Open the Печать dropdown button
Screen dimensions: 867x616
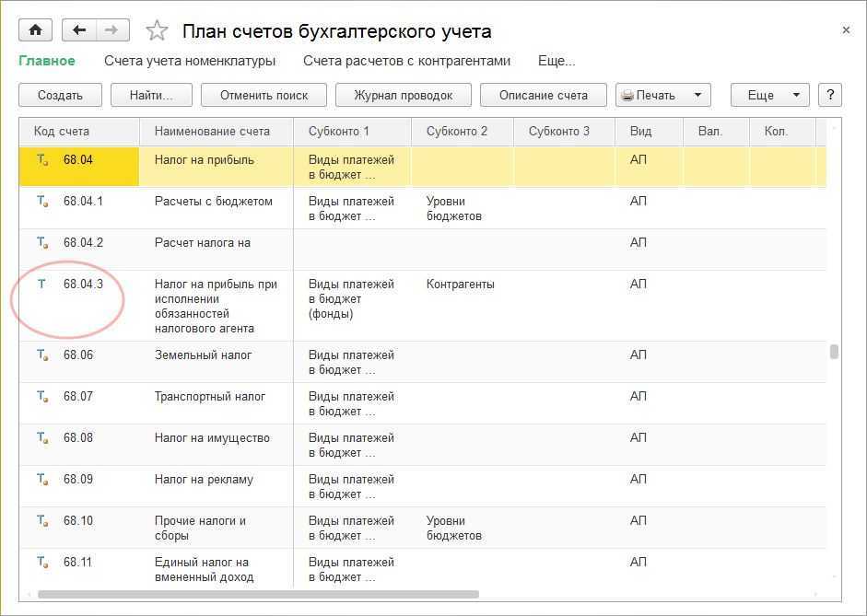[x=662, y=95]
